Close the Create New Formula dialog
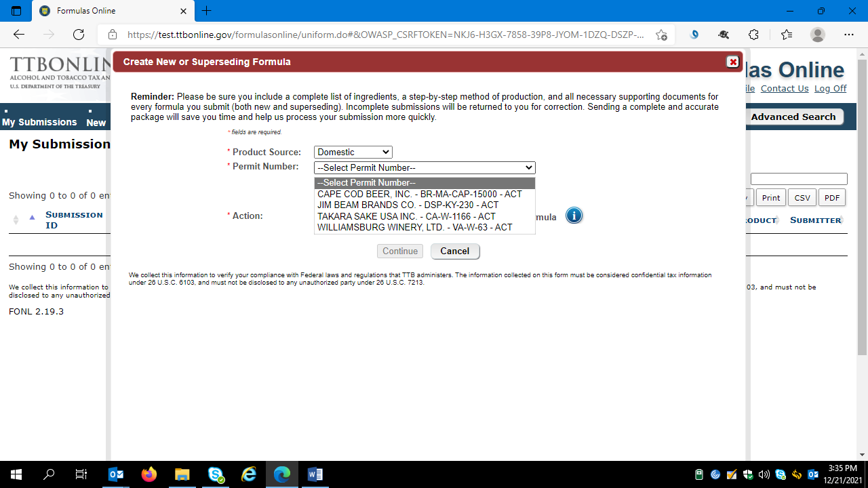 pyautogui.click(x=732, y=62)
